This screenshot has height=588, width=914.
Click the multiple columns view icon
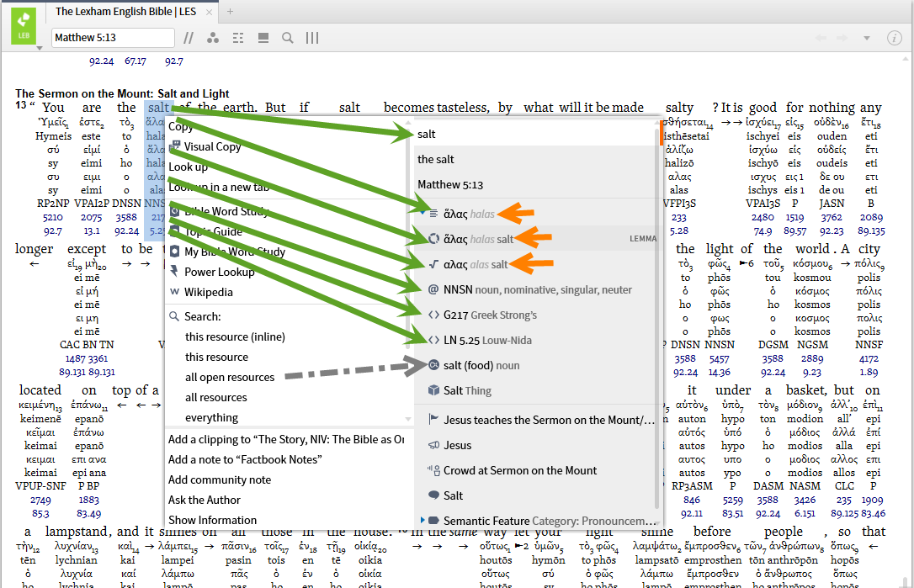pyautogui.click(x=311, y=38)
